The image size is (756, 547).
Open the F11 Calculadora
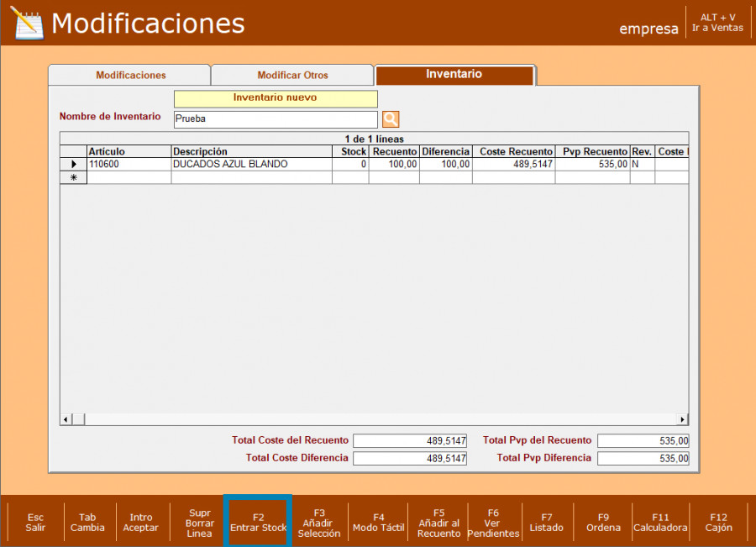point(660,523)
